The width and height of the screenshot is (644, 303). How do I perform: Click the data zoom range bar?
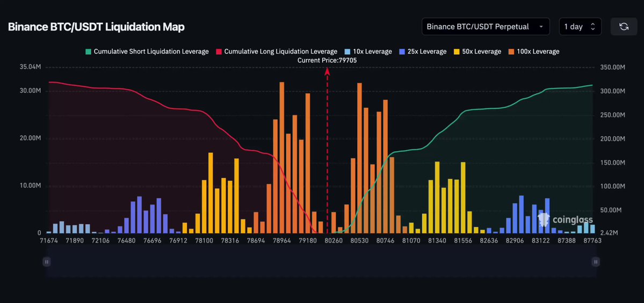tap(321, 262)
